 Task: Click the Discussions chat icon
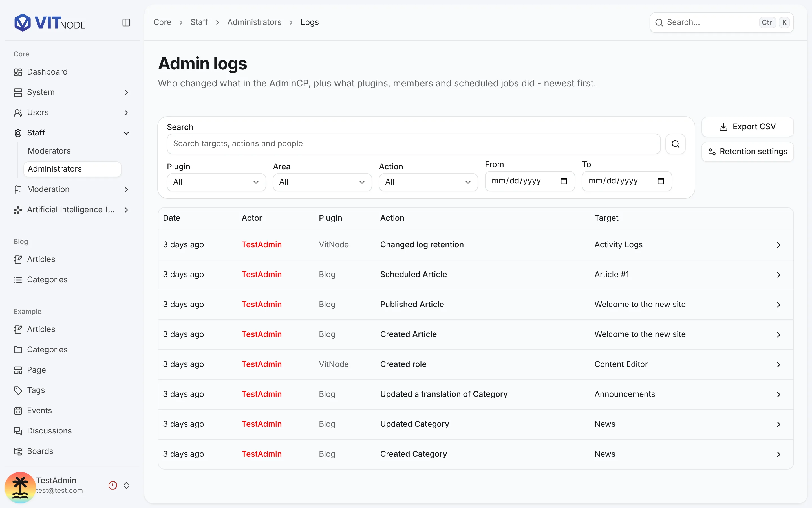[x=18, y=431]
